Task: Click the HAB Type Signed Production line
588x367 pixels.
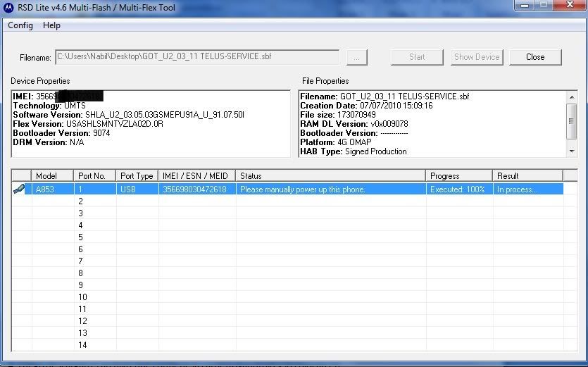Action: pos(354,151)
